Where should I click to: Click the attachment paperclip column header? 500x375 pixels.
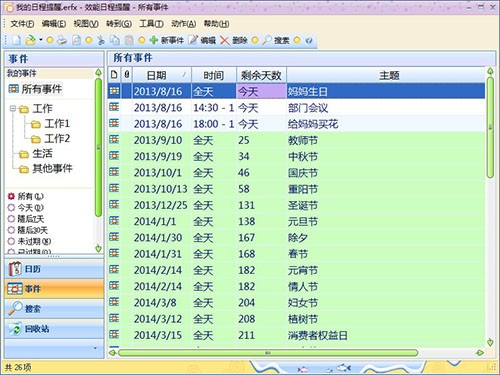click(127, 75)
